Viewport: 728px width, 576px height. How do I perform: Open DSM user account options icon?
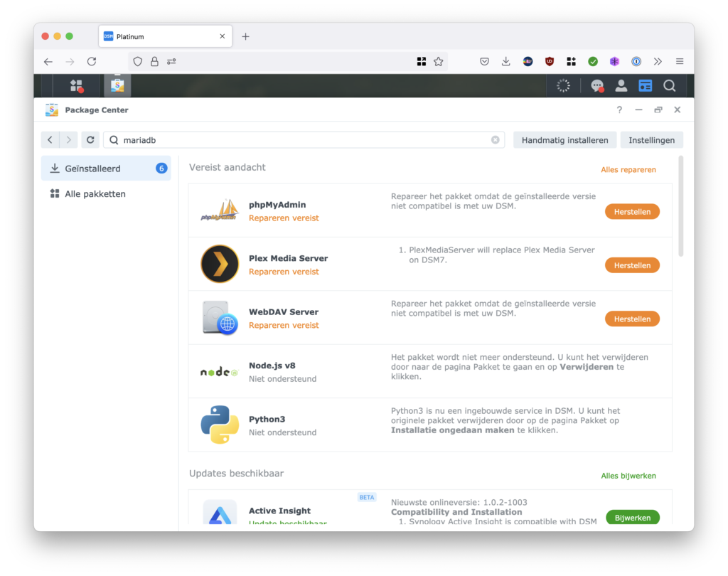pyautogui.click(x=621, y=85)
